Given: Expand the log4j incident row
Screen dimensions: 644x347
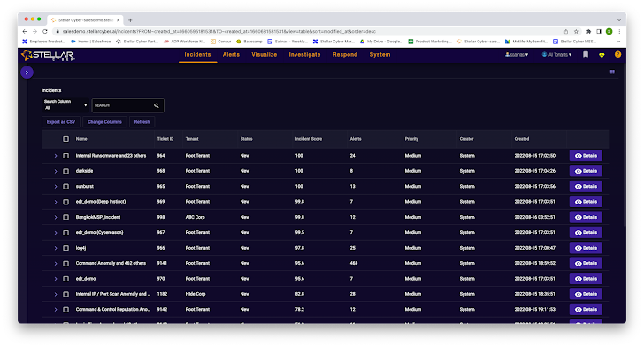Looking at the screenshot, I should coord(56,248).
